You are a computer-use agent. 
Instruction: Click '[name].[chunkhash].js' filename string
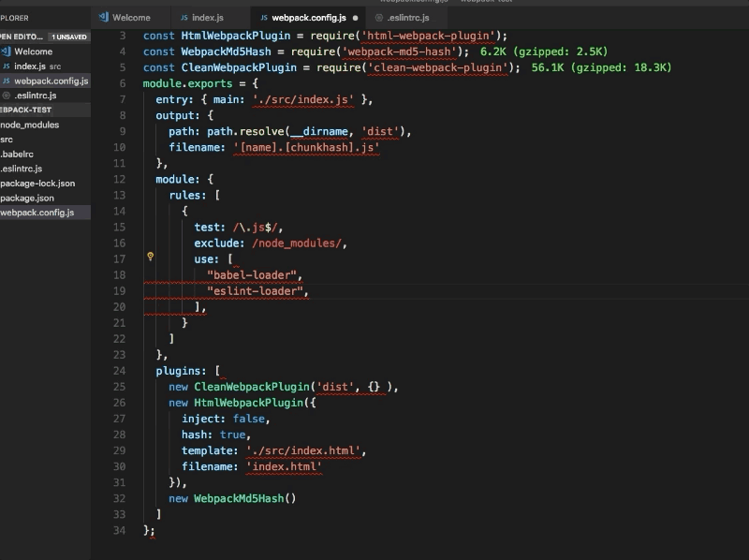tap(306, 148)
